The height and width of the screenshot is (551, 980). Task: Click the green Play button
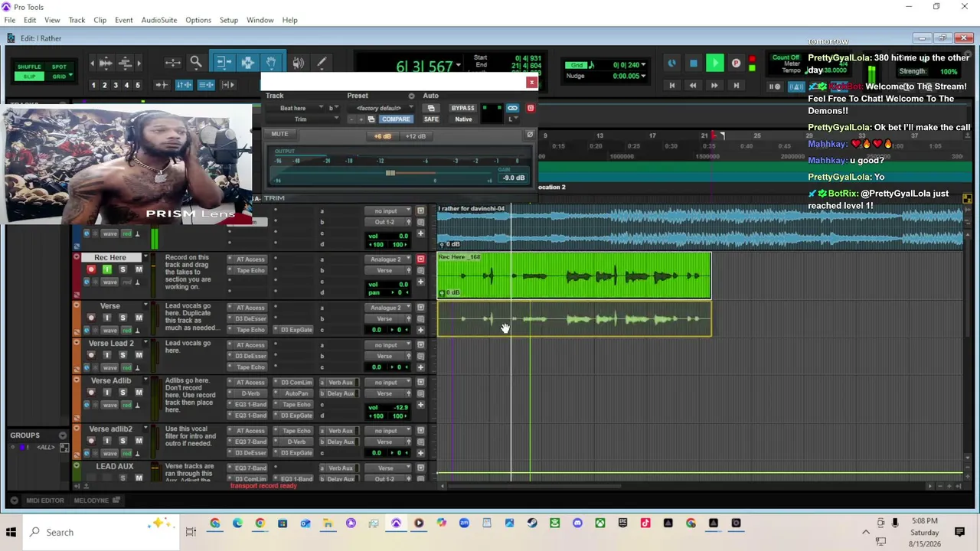click(x=714, y=64)
